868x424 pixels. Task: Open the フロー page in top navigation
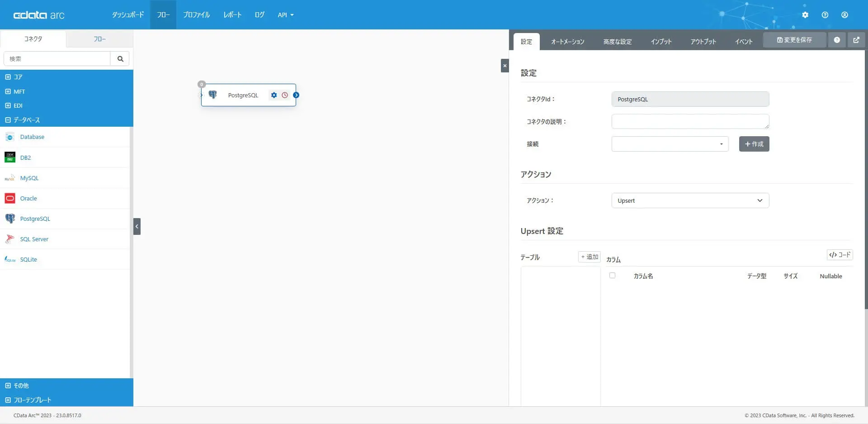click(x=163, y=15)
